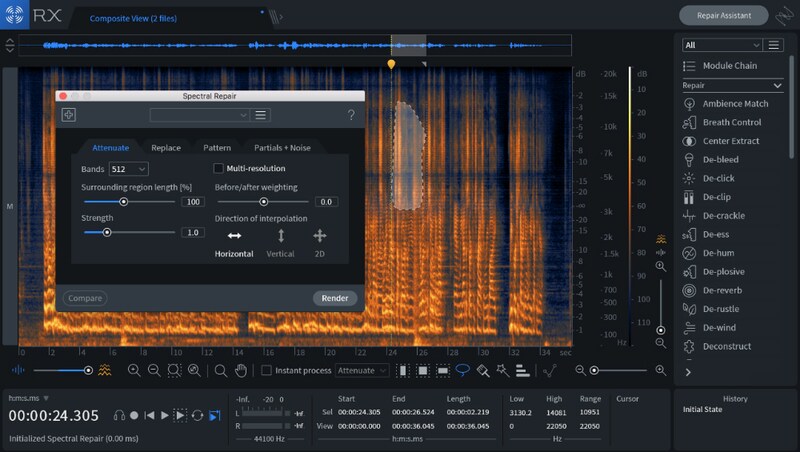
Task: Switch to the Attenuate tab
Action: point(111,148)
